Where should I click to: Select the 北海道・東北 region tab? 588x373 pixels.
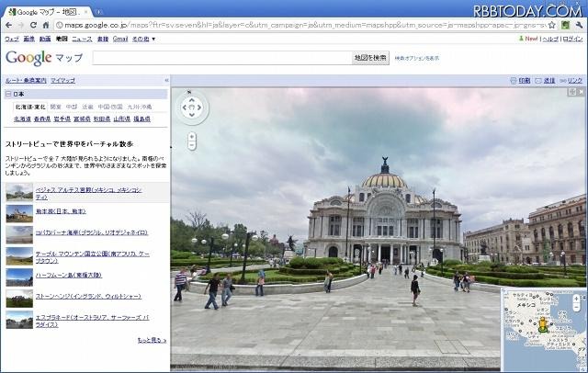click(x=30, y=107)
